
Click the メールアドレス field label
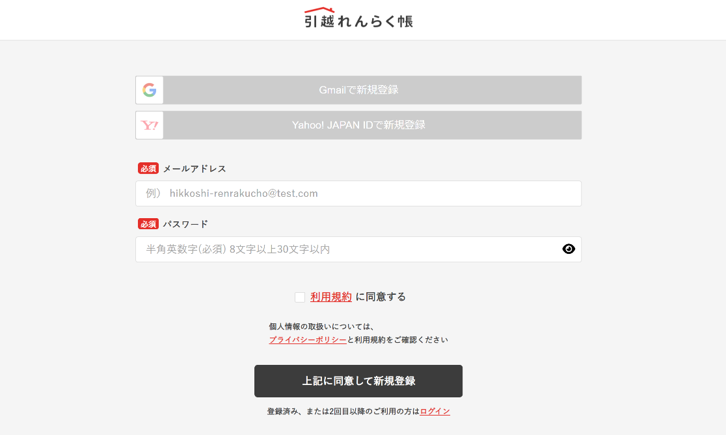(194, 169)
